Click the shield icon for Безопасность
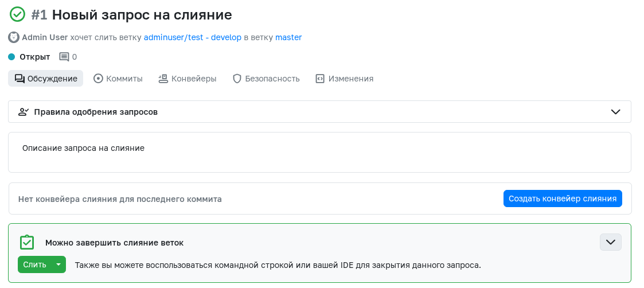644x288 pixels. (237, 79)
